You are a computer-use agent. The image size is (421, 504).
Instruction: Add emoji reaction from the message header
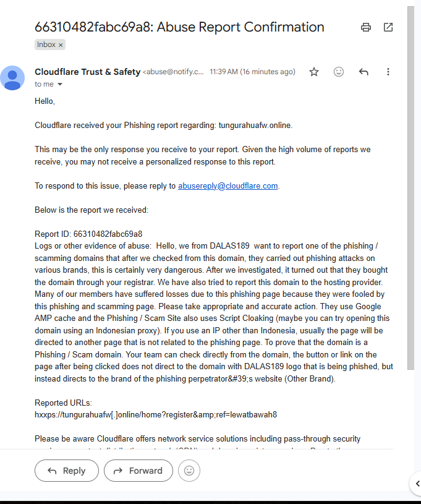pyautogui.click(x=339, y=72)
